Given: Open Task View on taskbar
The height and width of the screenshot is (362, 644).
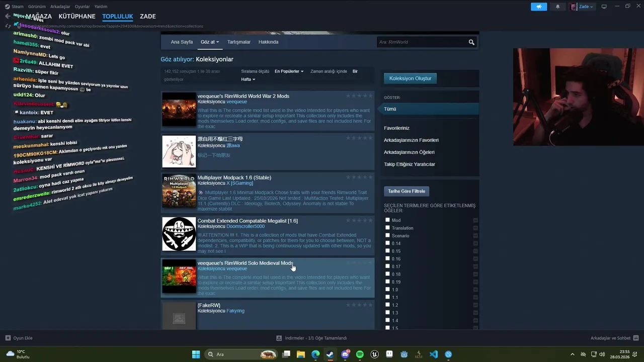Looking at the screenshot, I should (286, 354).
